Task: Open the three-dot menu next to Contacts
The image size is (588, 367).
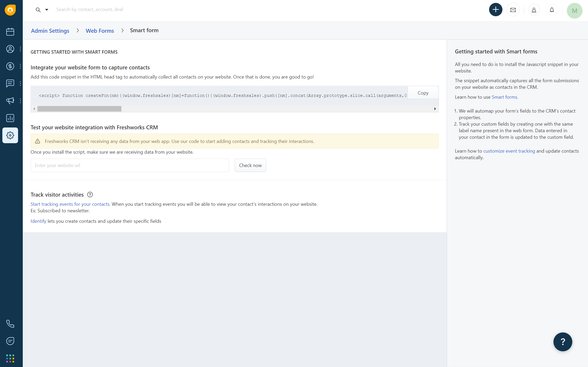Action: (20, 49)
